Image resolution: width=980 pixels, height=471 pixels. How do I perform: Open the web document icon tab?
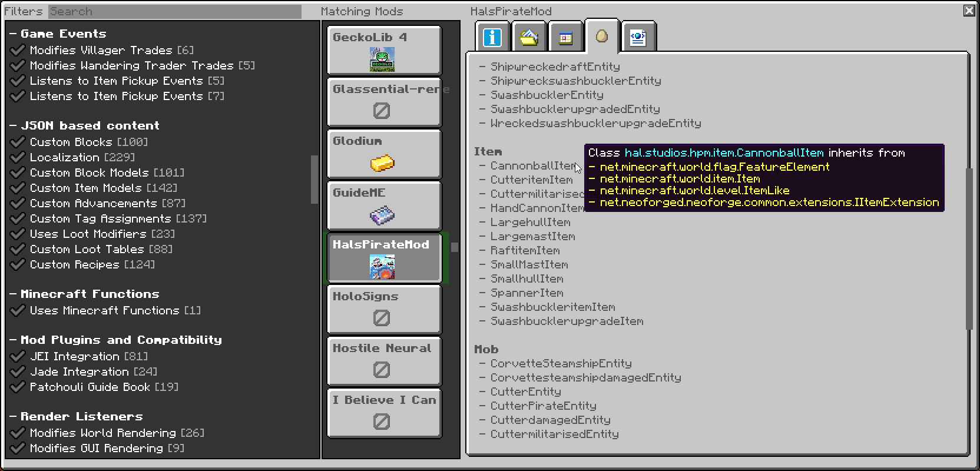638,38
